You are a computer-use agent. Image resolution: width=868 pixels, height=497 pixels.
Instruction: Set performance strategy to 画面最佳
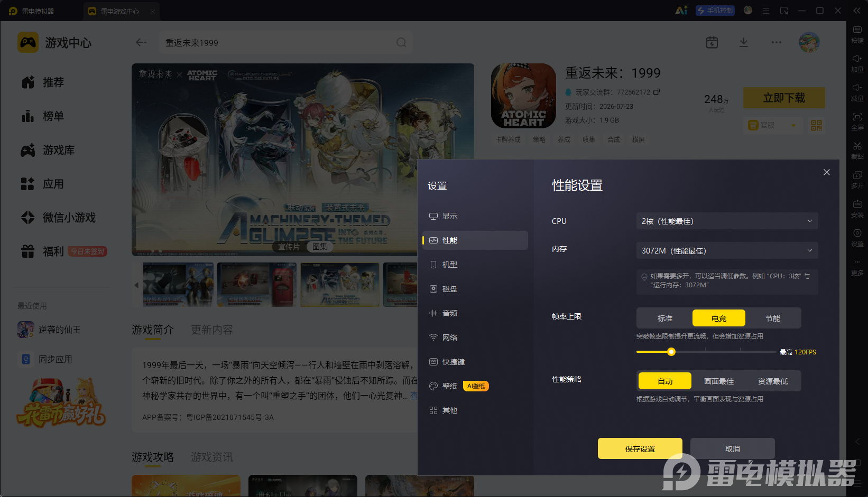tap(719, 381)
